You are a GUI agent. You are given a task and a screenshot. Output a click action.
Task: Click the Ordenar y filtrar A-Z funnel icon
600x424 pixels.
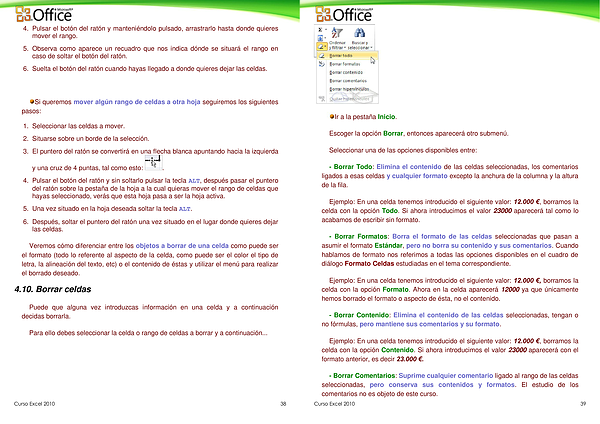tap(337, 33)
